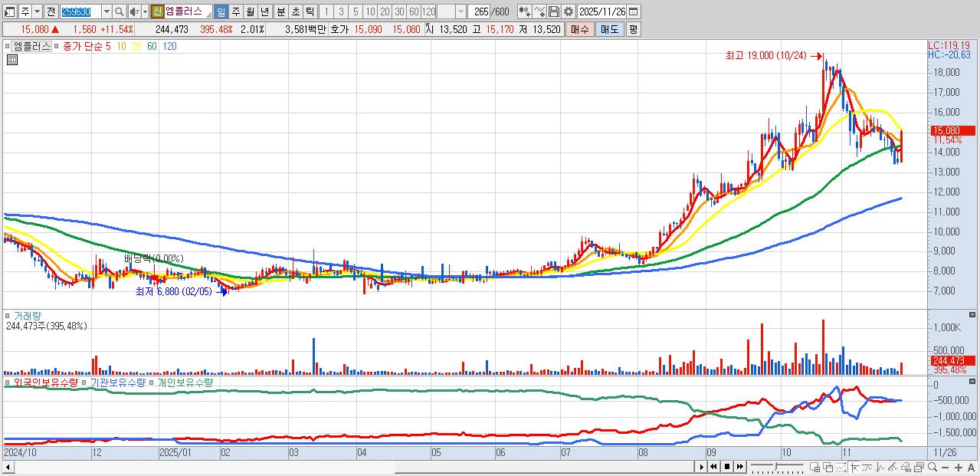Select tick 틱 chart period

click(310, 11)
